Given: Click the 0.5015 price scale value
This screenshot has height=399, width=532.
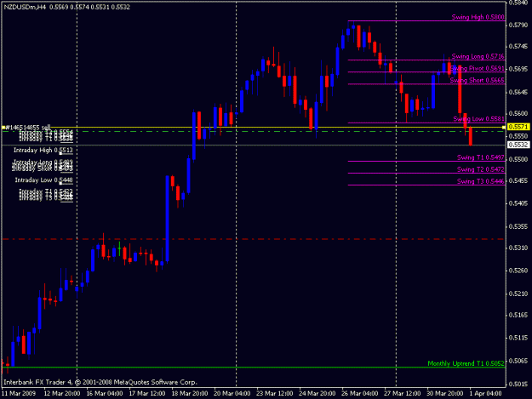Looking at the screenshot, I should point(518,384).
